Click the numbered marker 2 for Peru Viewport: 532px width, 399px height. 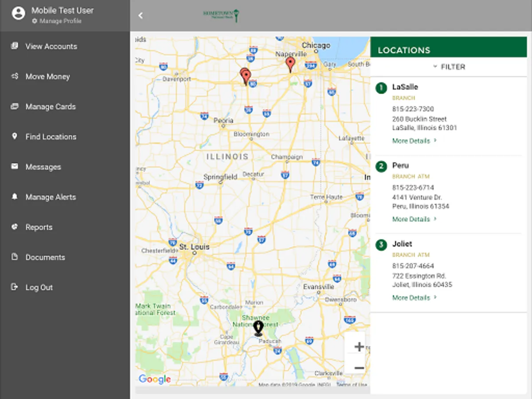[381, 166]
